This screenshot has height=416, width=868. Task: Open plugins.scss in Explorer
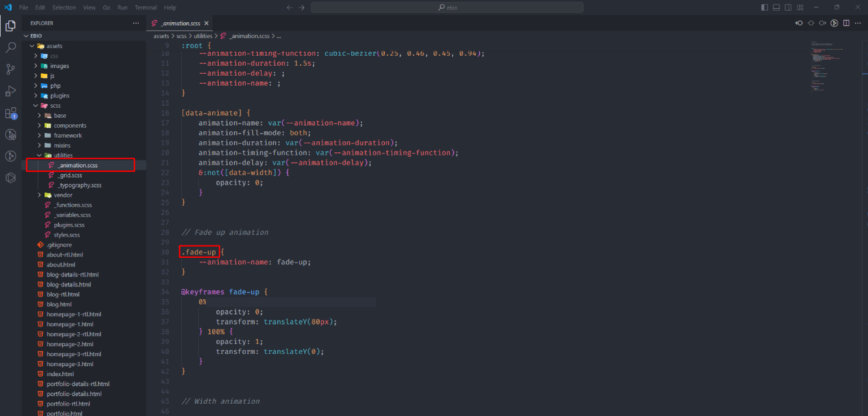point(69,225)
